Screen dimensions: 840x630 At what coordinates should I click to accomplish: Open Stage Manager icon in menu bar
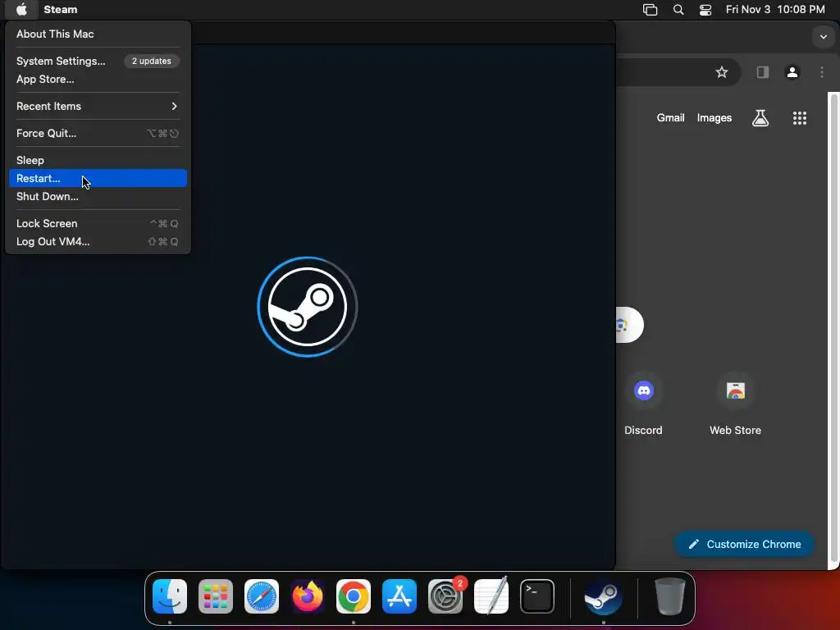click(650, 9)
